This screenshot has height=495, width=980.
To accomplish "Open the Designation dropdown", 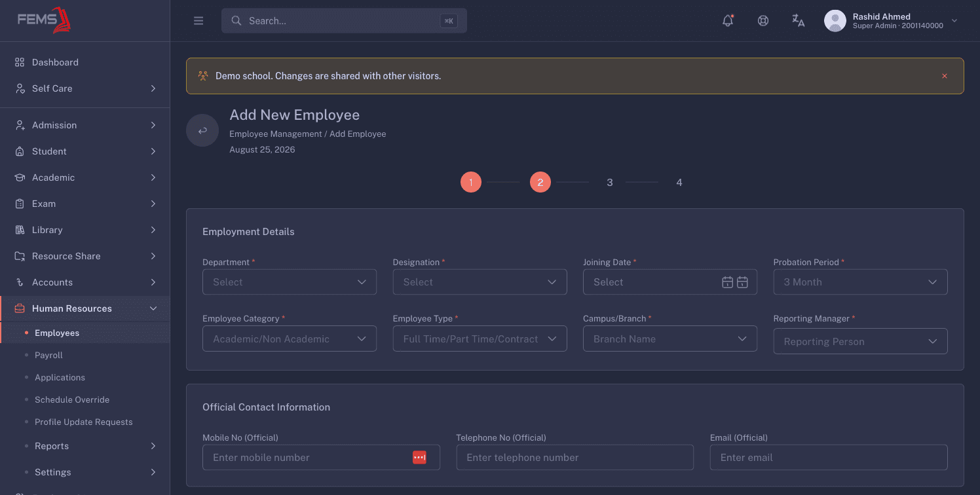I will (480, 282).
